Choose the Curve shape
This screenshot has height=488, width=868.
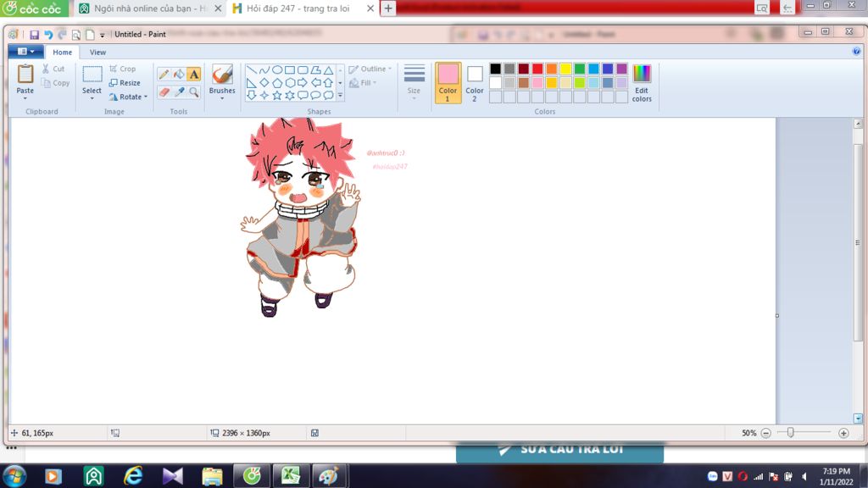[x=264, y=70]
